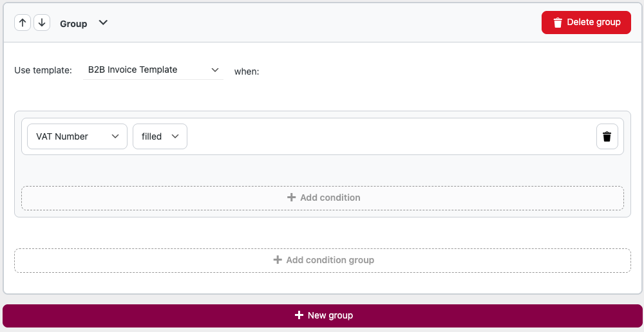
Task: Collapse the Group section using its chevron
Action: click(x=103, y=23)
